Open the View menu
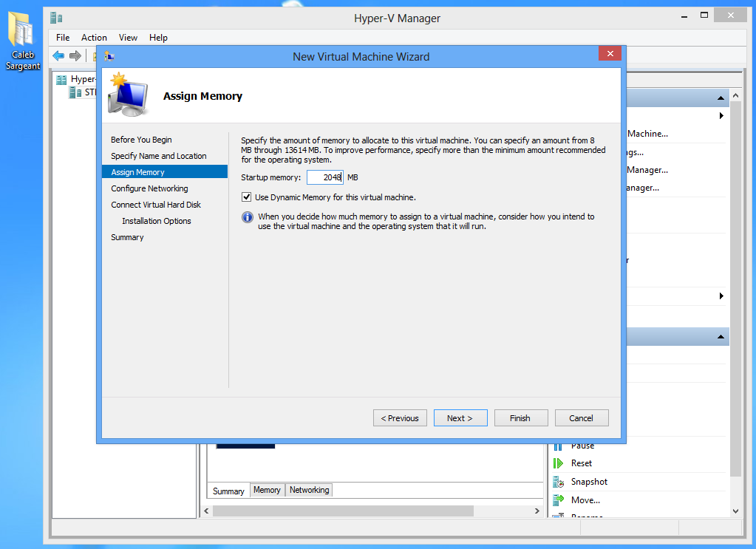The width and height of the screenshot is (756, 549). click(129, 38)
